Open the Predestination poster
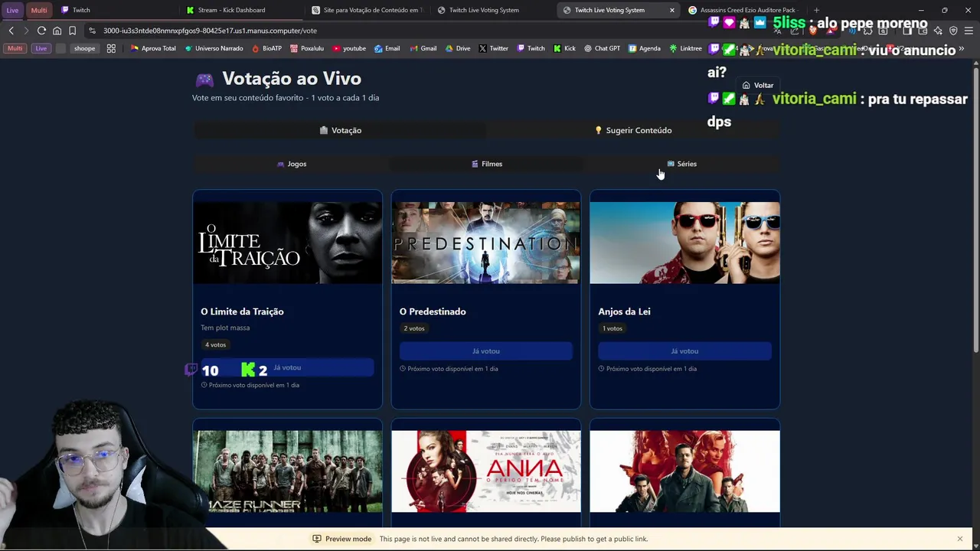 pyautogui.click(x=485, y=243)
